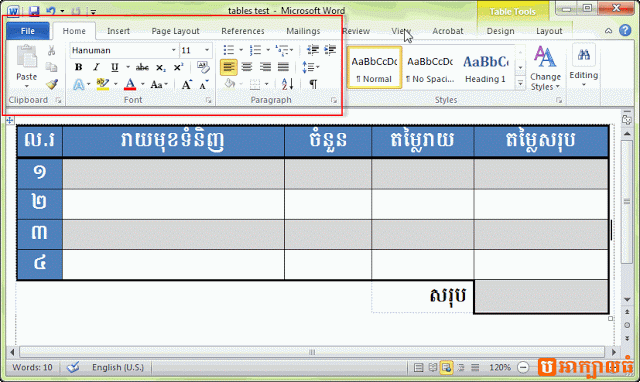Toggle Subscript formatting

(x=161, y=68)
